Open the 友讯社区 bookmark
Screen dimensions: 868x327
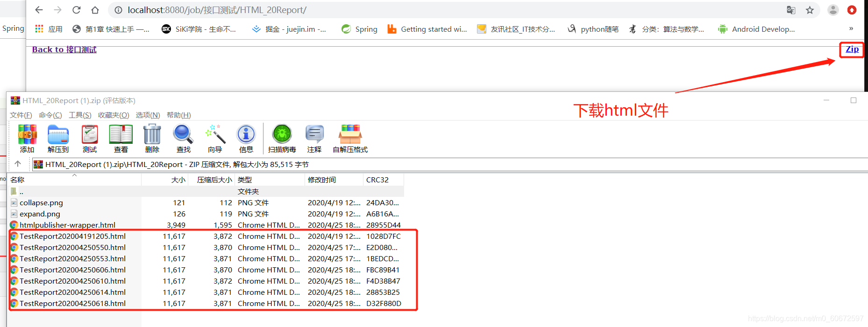click(x=516, y=29)
